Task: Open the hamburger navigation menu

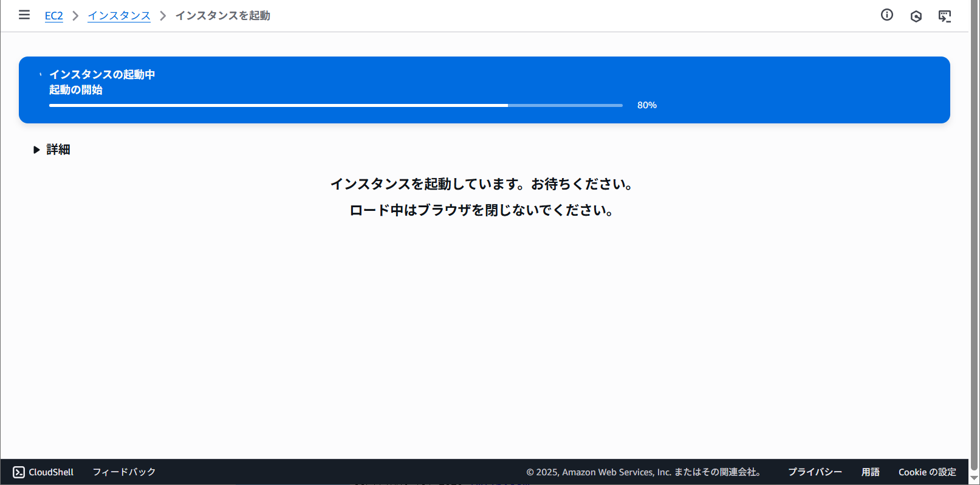Action: click(x=24, y=15)
